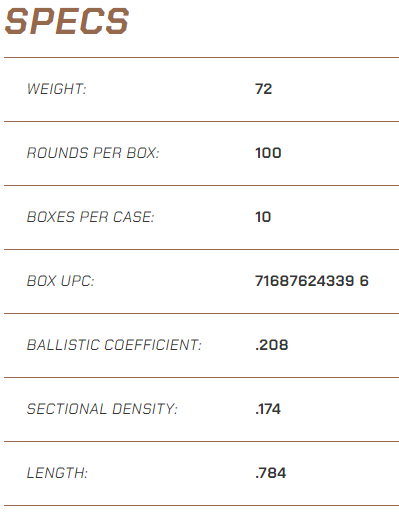Click the word COEFFICIENT in the label

(x=153, y=345)
